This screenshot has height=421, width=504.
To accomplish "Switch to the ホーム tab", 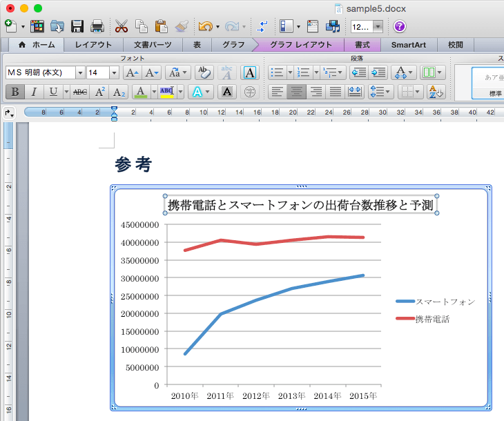I will click(x=37, y=45).
